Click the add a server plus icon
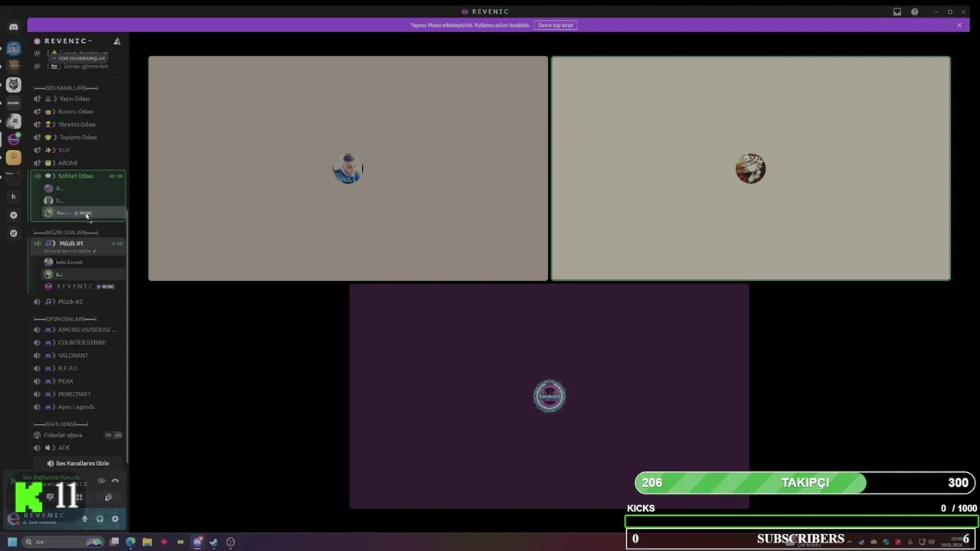This screenshot has height=551, width=980. (13, 215)
